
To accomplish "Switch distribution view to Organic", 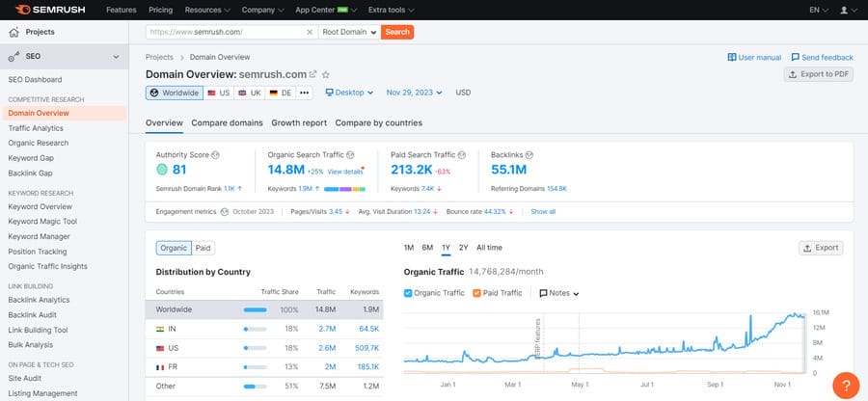I will [174, 249].
